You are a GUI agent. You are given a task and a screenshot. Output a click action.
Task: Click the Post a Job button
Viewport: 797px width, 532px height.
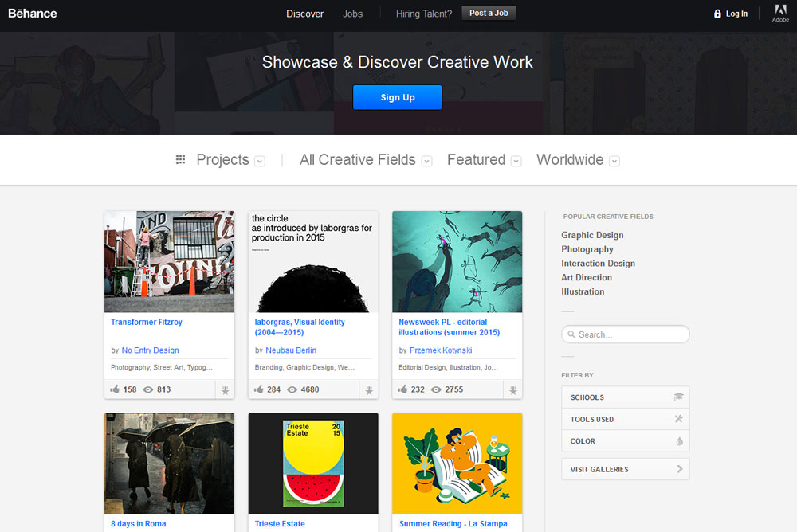489,13
